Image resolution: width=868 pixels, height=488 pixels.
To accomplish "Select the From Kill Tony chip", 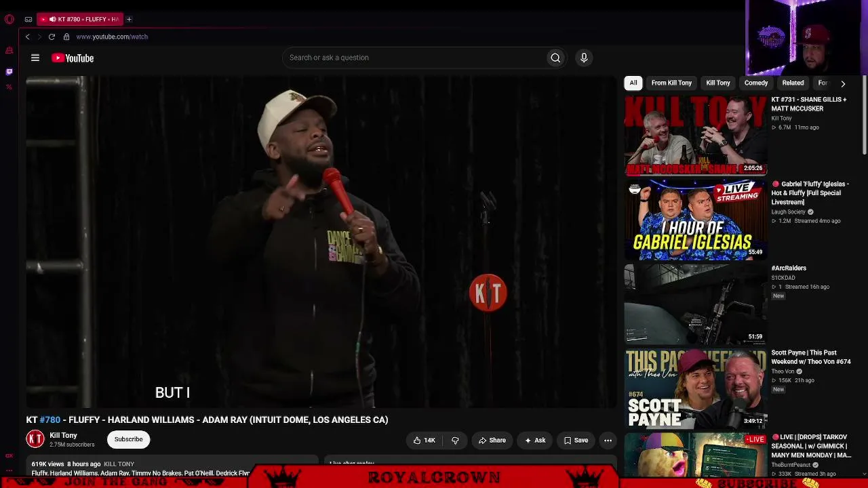I will point(671,83).
